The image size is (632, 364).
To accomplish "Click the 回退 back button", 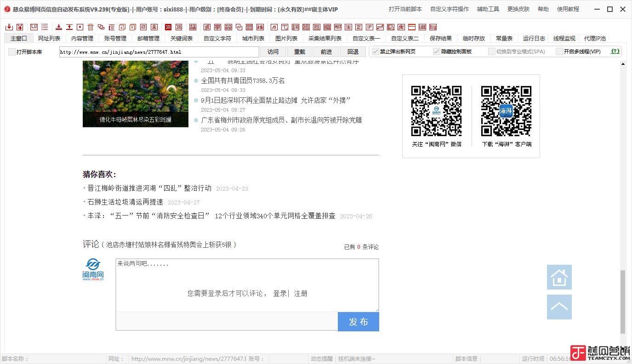I will [353, 52].
